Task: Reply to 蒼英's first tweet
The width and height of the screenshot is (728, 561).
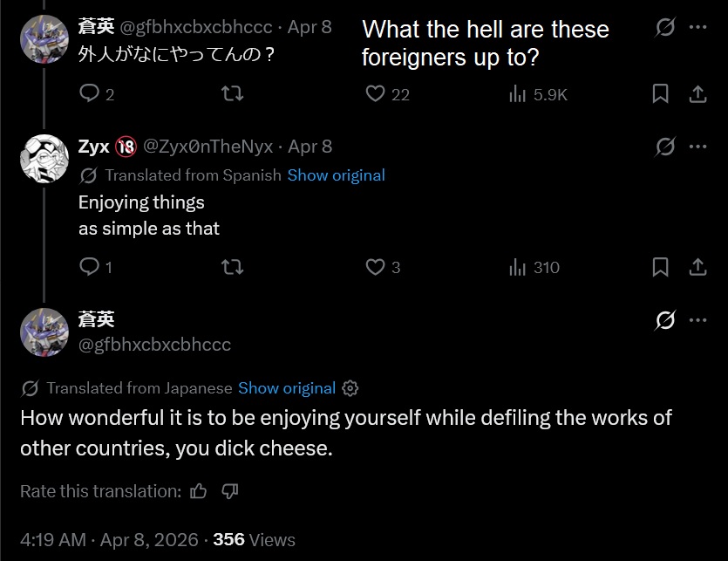Action: pyautogui.click(x=89, y=93)
